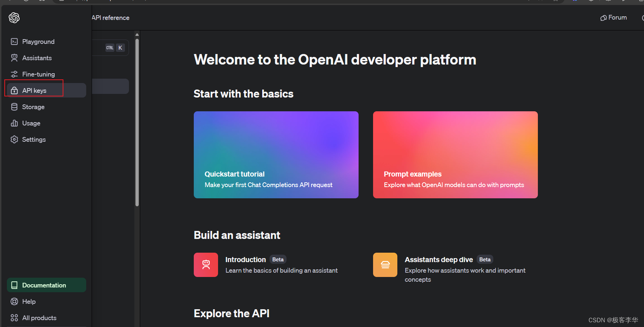Open the Quickstart tutorial card
Image resolution: width=644 pixels, height=327 pixels.
coord(276,155)
